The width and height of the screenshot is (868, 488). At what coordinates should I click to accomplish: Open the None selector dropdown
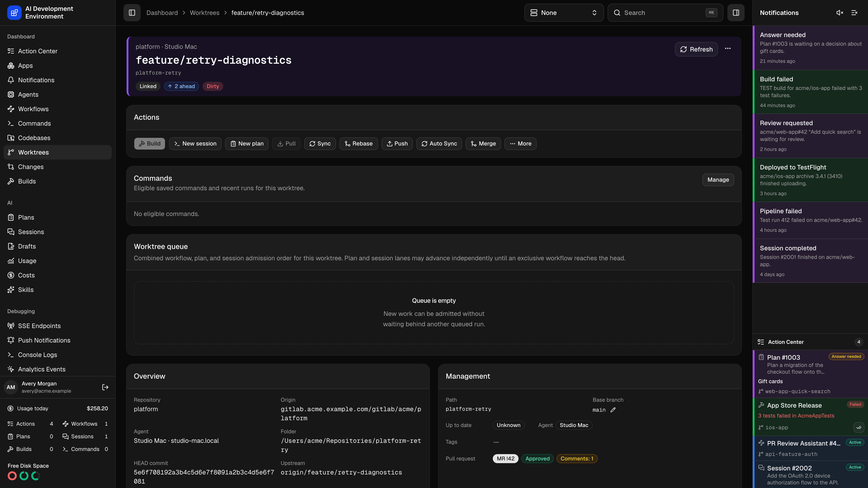click(564, 13)
